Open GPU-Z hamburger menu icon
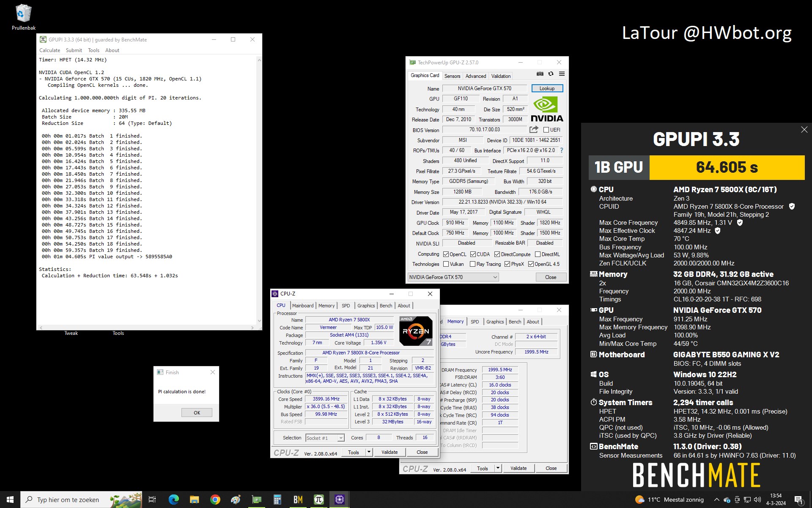Image resolution: width=812 pixels, height=508 pixels. click(x=562, y=74)
